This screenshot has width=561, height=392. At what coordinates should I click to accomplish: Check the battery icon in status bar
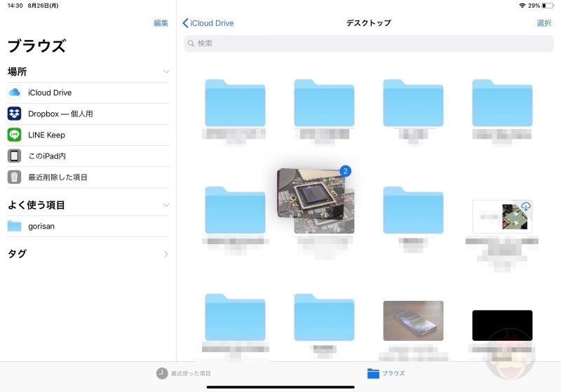pos(548,6)
